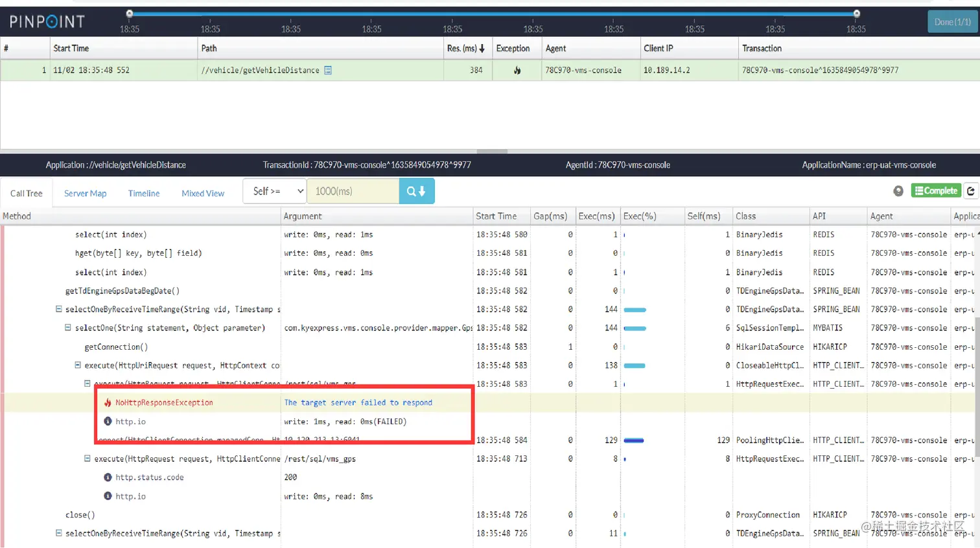Open the Self >= filter dropdown
The width and height of the screenshot is (980, 548).
tap(275, 191)
